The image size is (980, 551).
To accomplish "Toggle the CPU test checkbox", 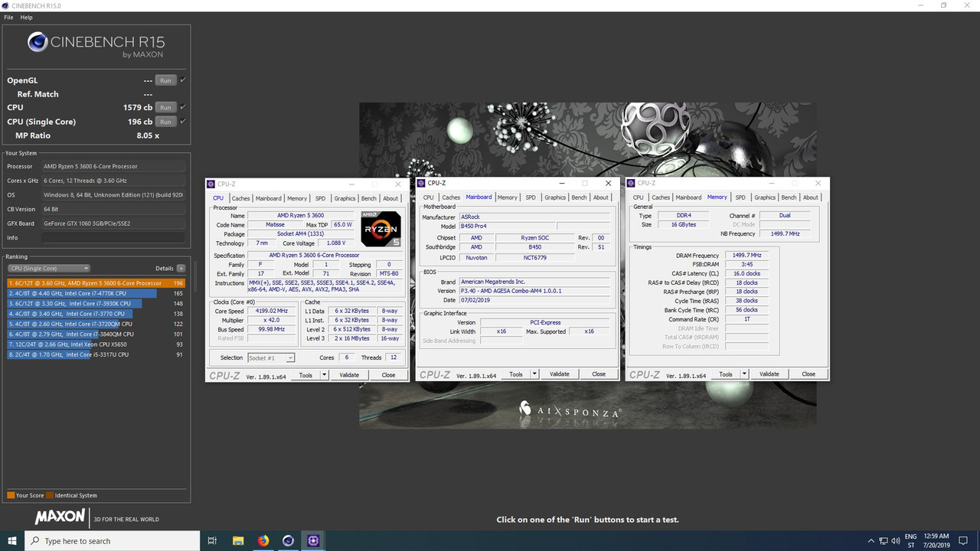I will tap(183, 107).
